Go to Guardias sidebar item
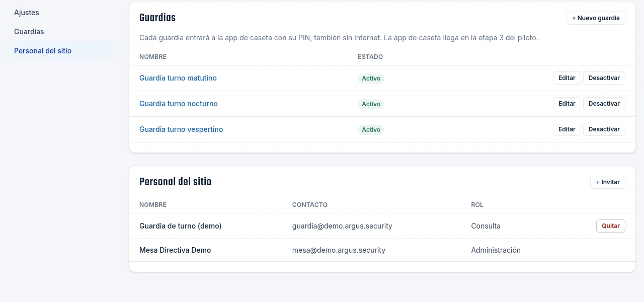Image resolution: width=644 pixels, height=302 pixels. [x=29, y=32]
